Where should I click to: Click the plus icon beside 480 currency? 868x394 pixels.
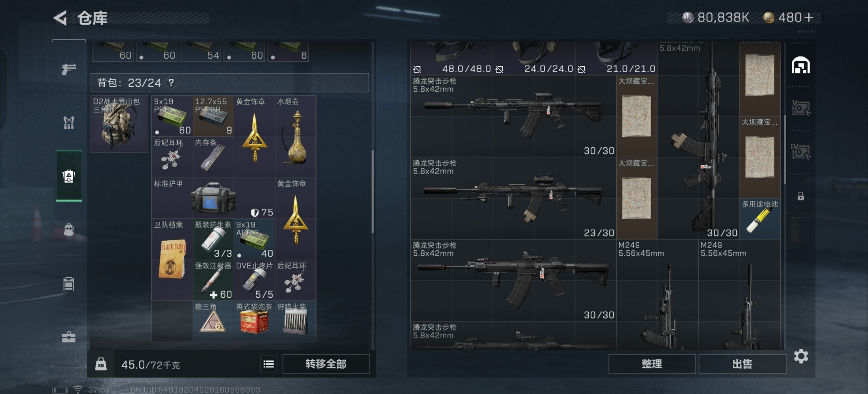[809, 17]
